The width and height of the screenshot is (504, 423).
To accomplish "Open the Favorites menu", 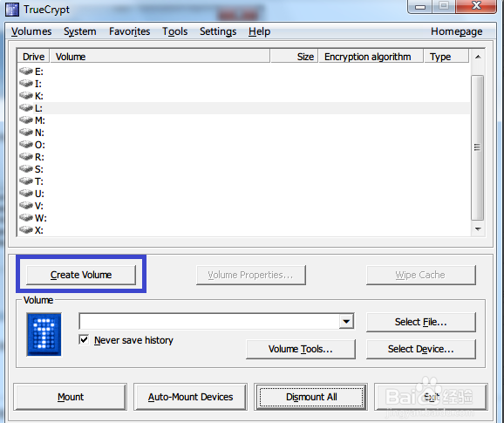I will click(130, 31).
